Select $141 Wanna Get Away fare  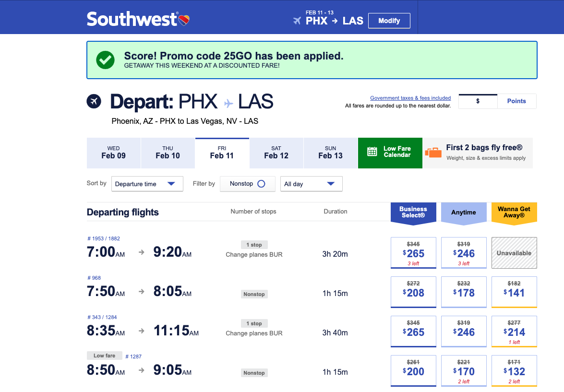[514, 292]
